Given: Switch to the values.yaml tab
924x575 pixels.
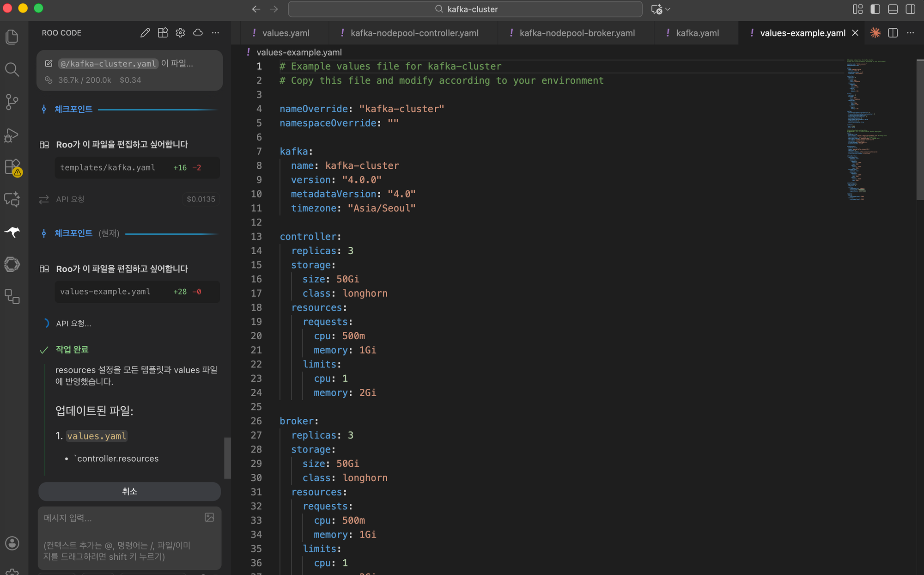Looking at the screenshot, I should tap(286, 33).
